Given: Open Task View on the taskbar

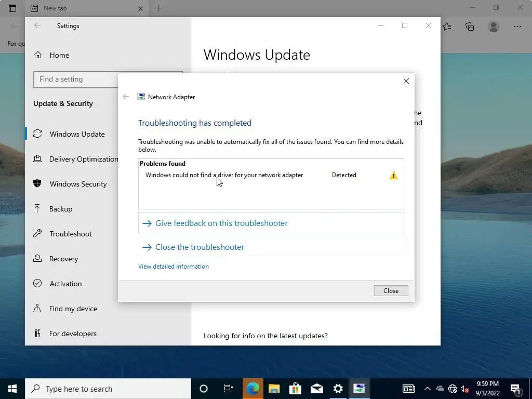Looking at the screenshot, I should click(229, 389).
